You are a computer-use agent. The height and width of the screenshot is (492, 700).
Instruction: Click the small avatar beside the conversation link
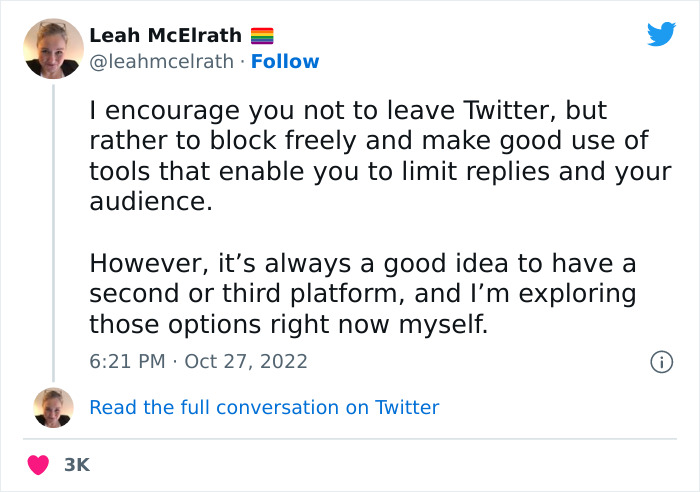[x=53, y=407]
